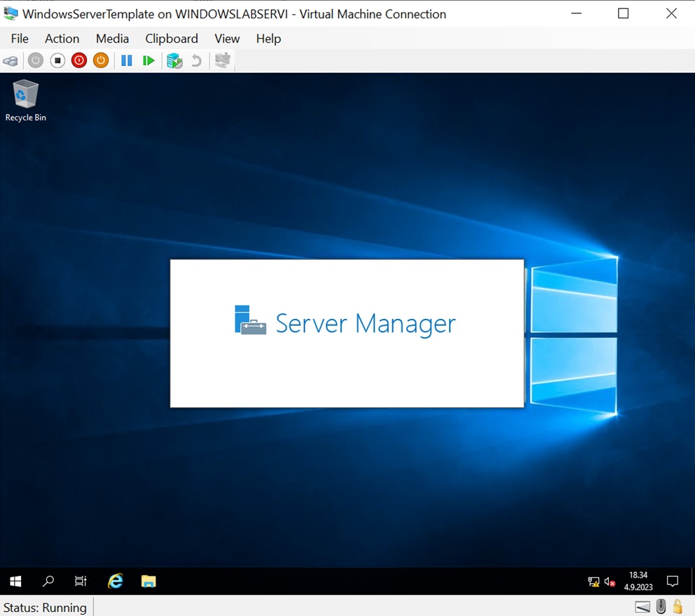Shut down the guest operating system
The image size is (695, 616).
pos(78,60)
